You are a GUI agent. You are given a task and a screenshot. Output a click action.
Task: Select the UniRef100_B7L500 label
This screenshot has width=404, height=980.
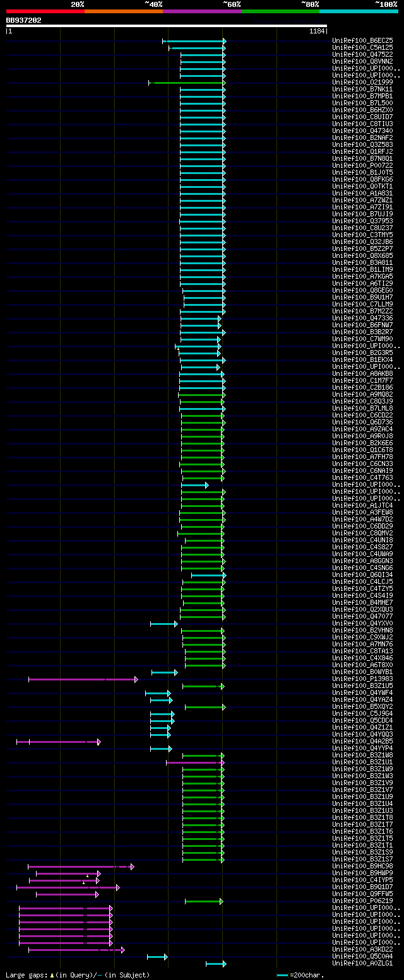(x=362, y=103)
